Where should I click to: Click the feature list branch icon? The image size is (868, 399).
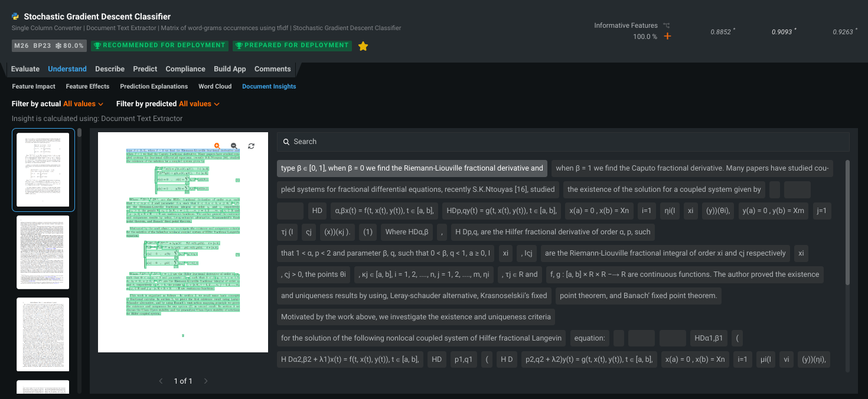(666, 25)
